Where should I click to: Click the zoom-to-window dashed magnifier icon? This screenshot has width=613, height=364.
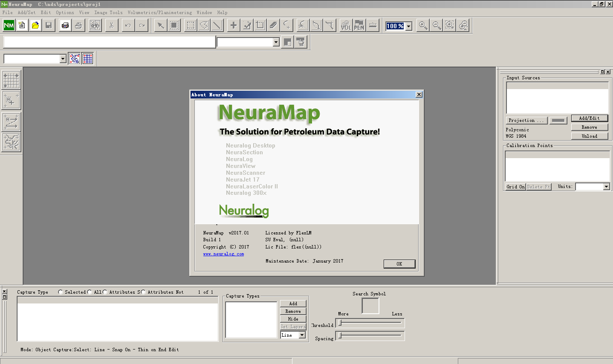coord(450,26)
